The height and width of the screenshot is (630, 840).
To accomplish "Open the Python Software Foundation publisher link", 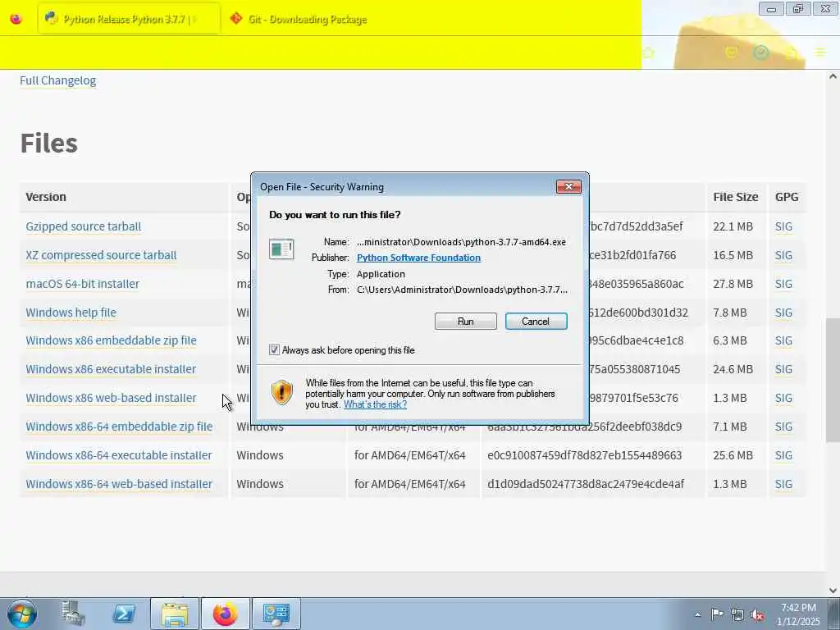I will click(418, 258).
